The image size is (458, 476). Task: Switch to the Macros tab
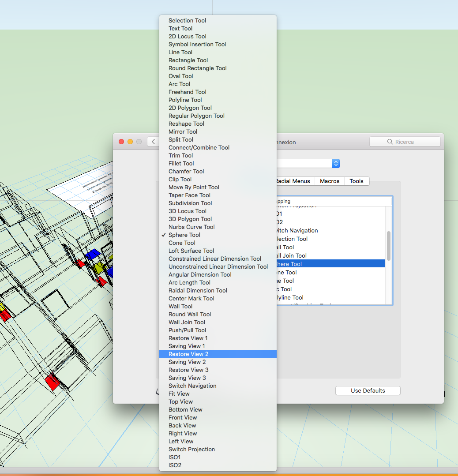[x=330, y=181]
